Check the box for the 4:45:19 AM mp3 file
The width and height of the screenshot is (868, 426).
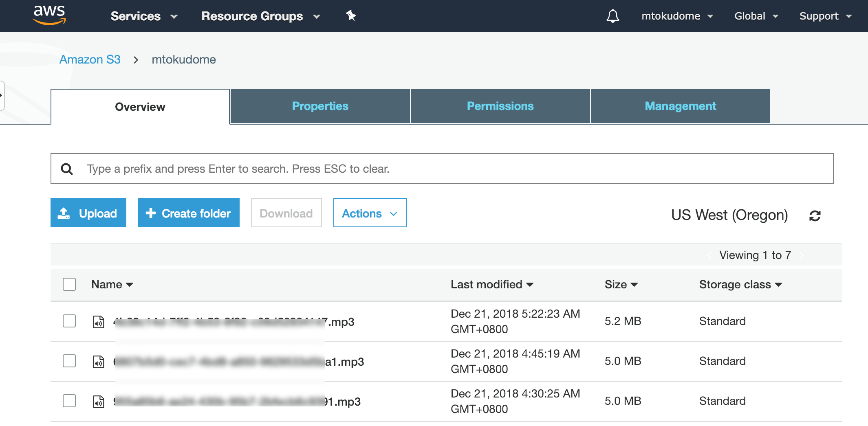(x=69, y=361)
